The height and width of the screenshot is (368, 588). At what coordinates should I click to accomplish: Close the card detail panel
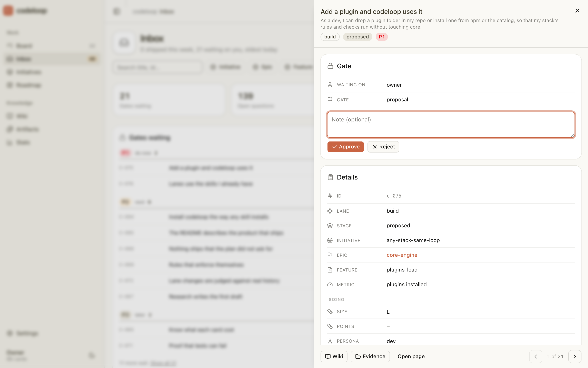click(577, 11)
